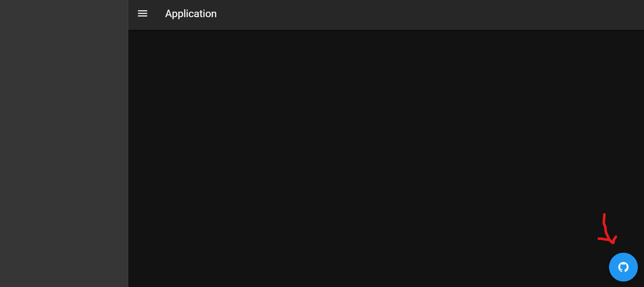Toggle the navigation drawer via the three-line icon
644x287 pixels.
coord(143,14)
